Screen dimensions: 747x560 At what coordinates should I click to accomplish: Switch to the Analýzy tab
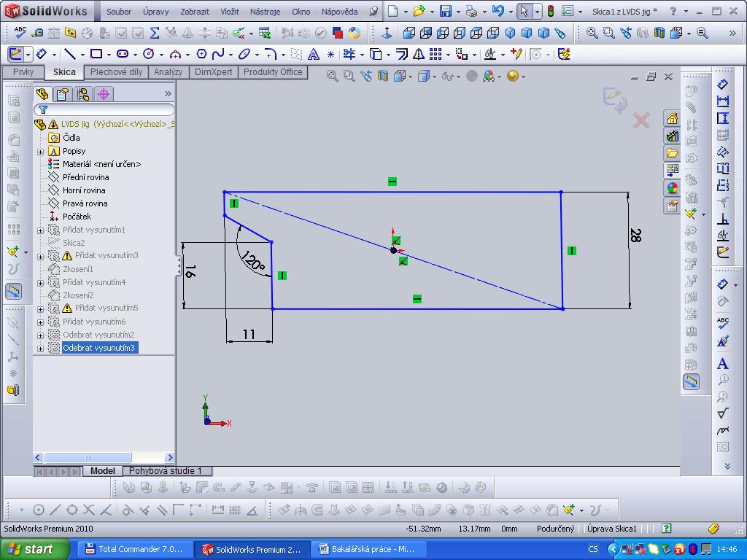point(169,72)
